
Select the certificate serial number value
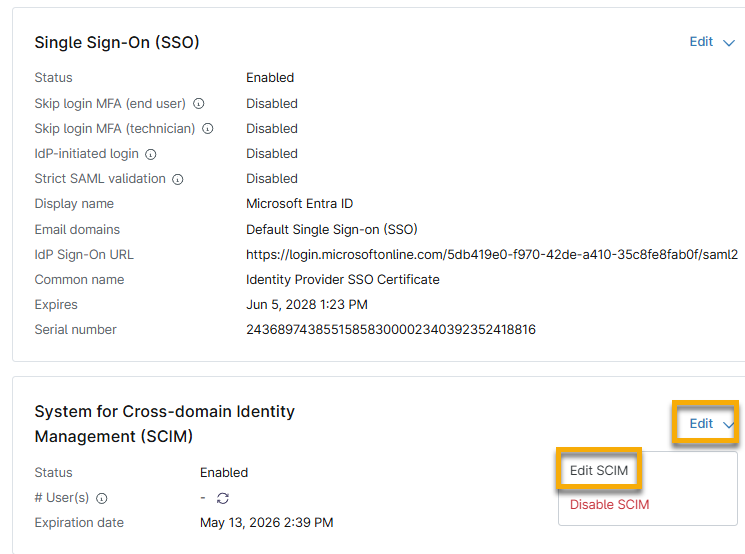click(391, 329)
